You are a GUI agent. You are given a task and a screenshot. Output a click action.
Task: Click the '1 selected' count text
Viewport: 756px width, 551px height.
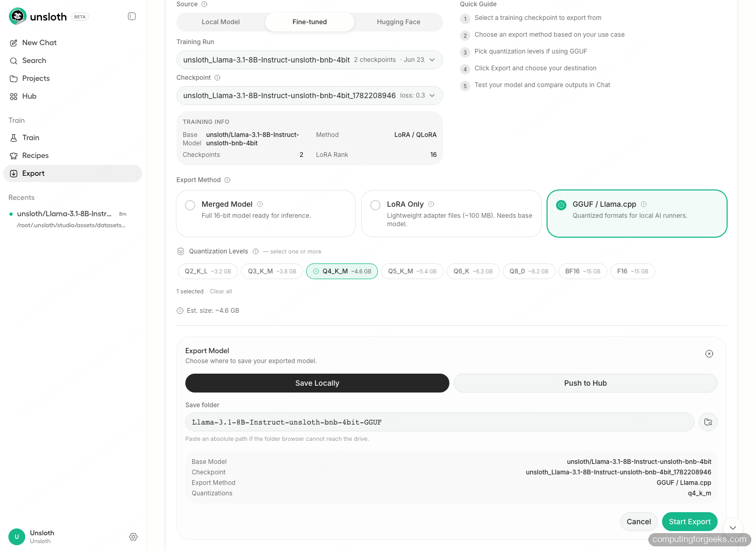point(190,291)
